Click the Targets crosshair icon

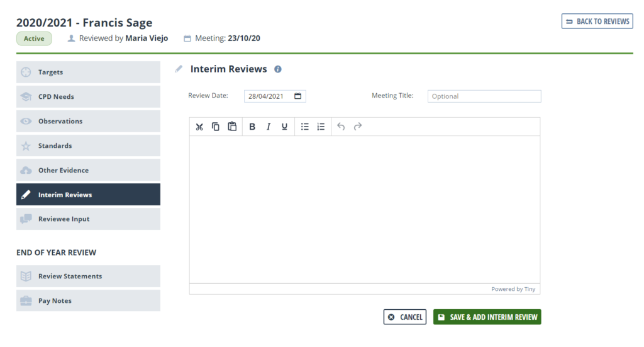[26, 72]
